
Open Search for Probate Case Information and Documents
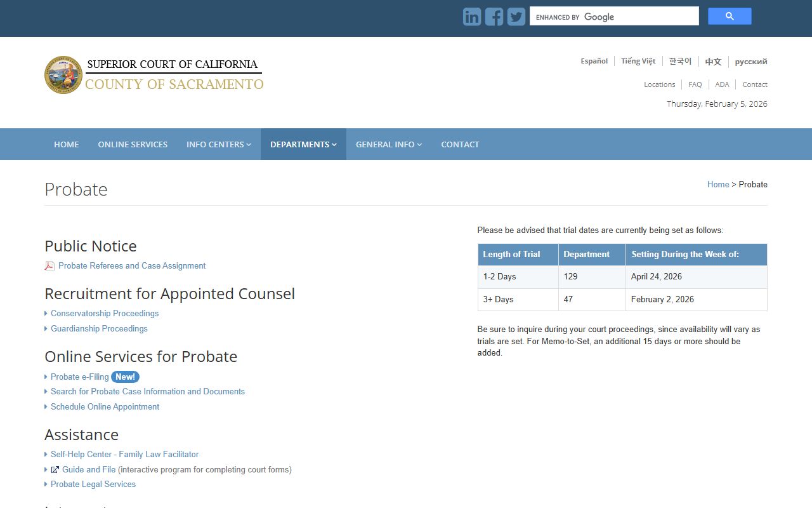148,391
